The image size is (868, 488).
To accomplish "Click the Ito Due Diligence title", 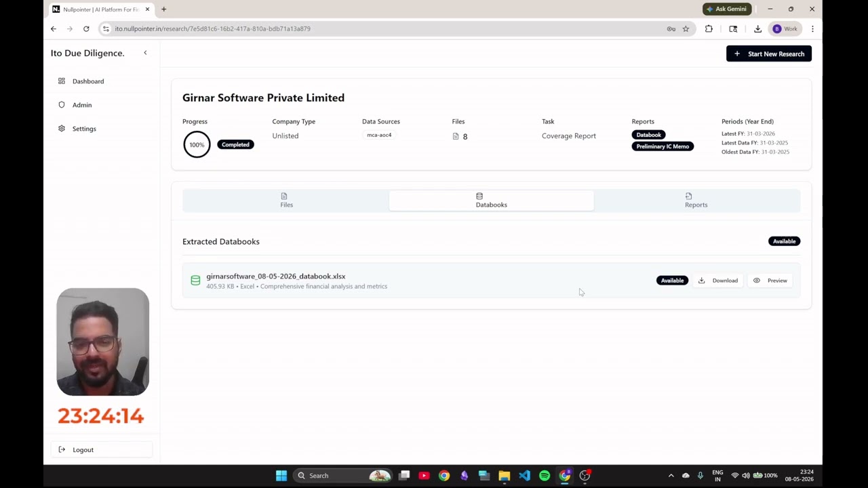I will tap(87, 53).
